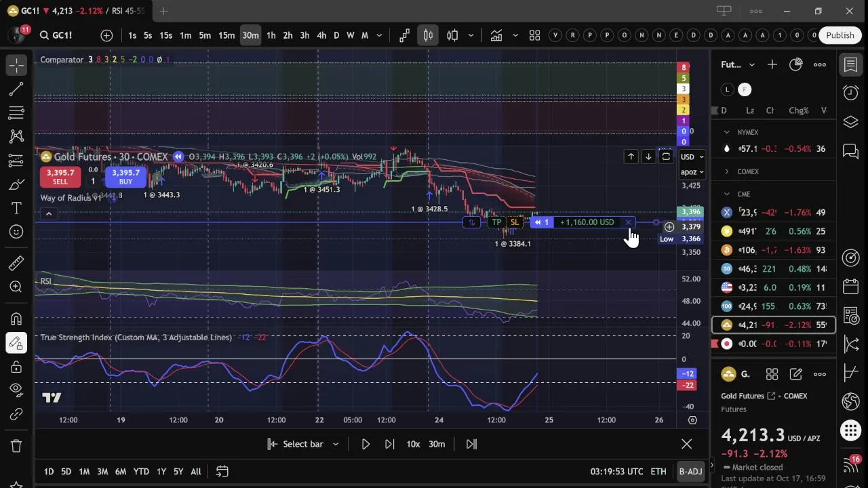Image resolution: width=868 pixels, height=488 pixels.
Task: Collapse the CME watchlist section
Action: click(x=727, y=194)
